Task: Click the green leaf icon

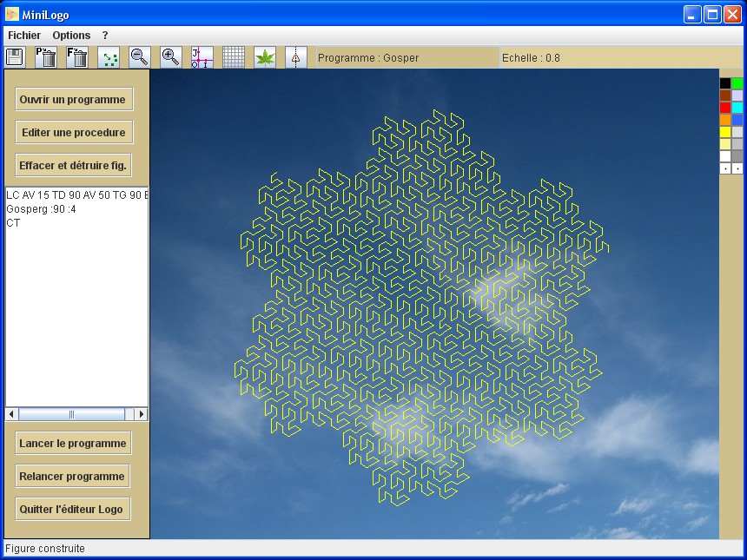Action: pyautogui.click(x=264, y=57)
